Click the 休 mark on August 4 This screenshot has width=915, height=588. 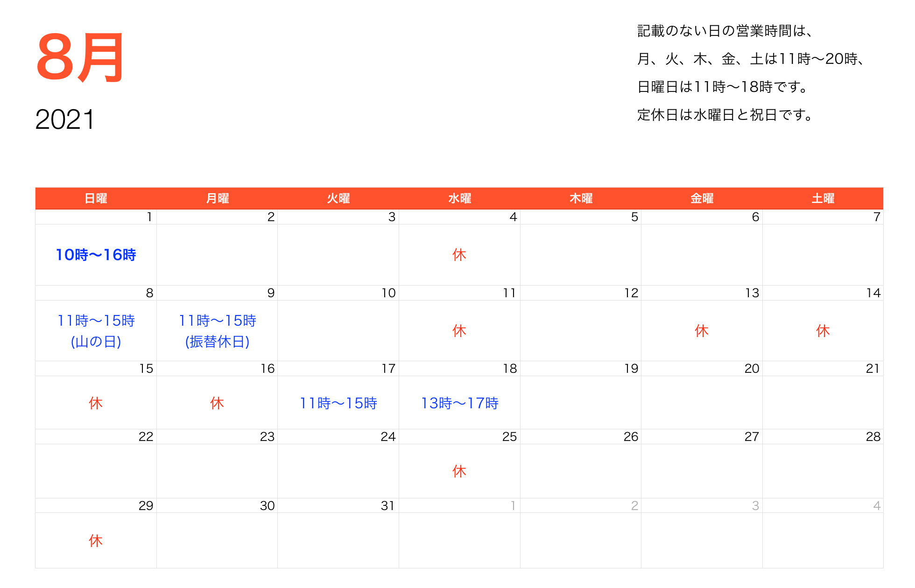(459, 255)
